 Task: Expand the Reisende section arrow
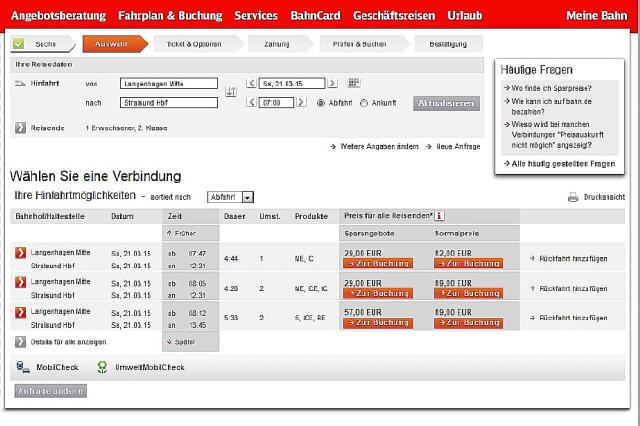(x=20, y=128)
